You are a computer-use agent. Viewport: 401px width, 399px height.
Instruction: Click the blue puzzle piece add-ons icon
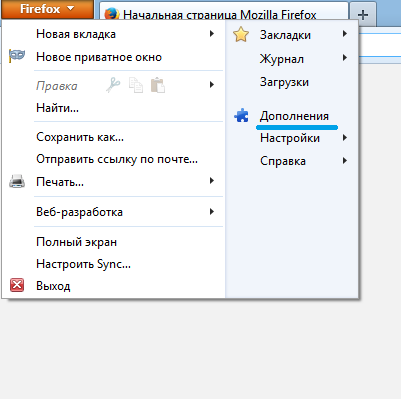(241, 115)
